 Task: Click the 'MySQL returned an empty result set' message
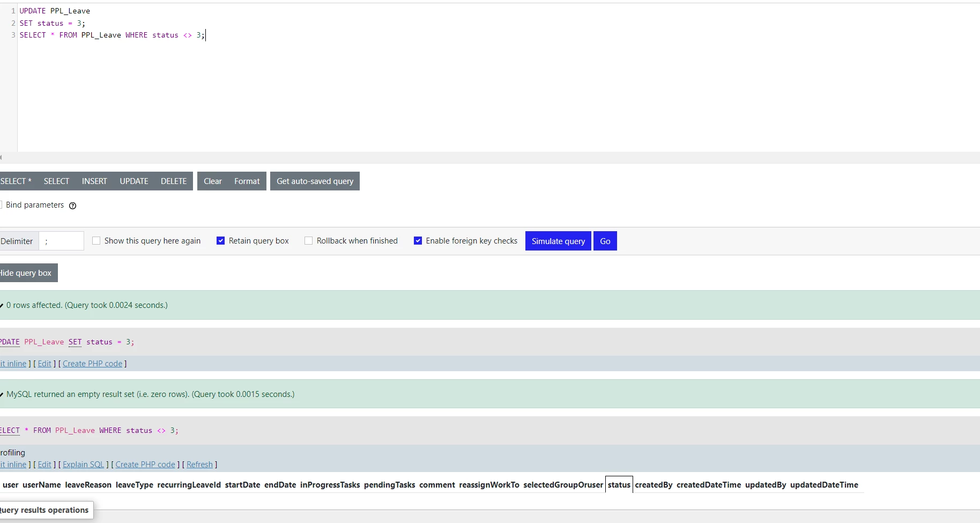151,394
